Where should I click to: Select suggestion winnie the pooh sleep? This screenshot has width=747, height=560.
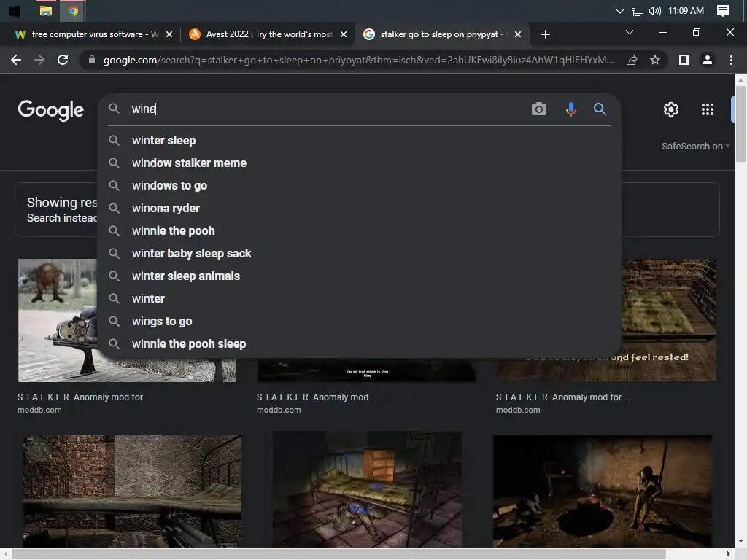(x=359, y=344)
